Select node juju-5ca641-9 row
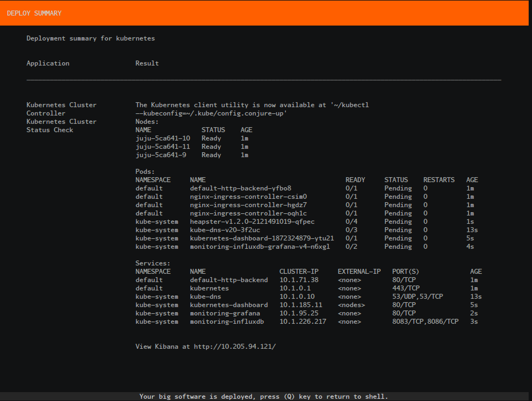Image resolution: width=532 pixels, height=401 pixels. (x=161, y=155)
